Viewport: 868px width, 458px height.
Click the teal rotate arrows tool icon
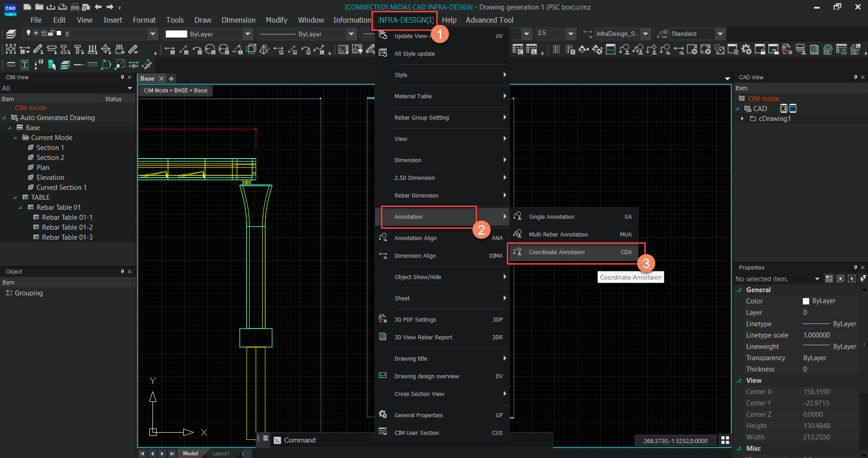click(106, 65)
